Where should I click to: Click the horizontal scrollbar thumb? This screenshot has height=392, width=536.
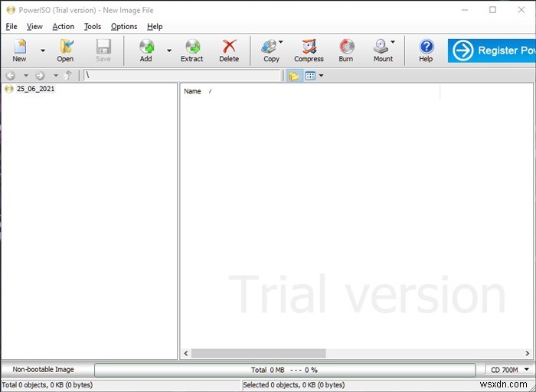point(259,354)
